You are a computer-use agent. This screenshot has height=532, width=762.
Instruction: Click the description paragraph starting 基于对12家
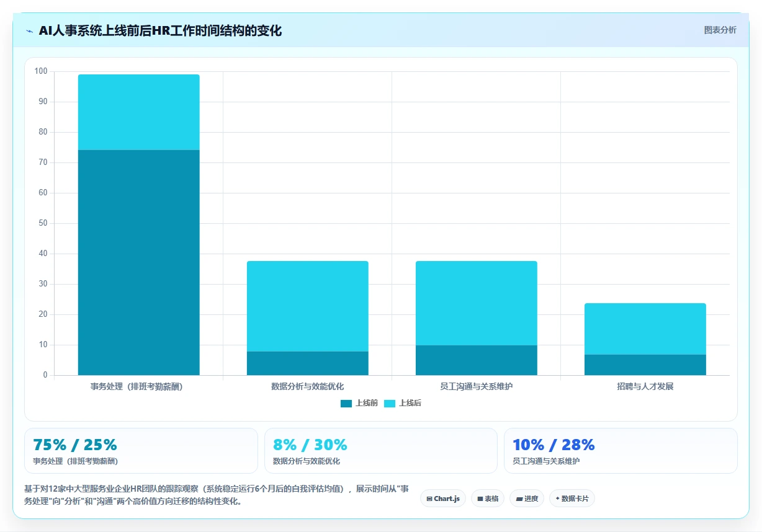pyautogui.click(x=216, y=495)
